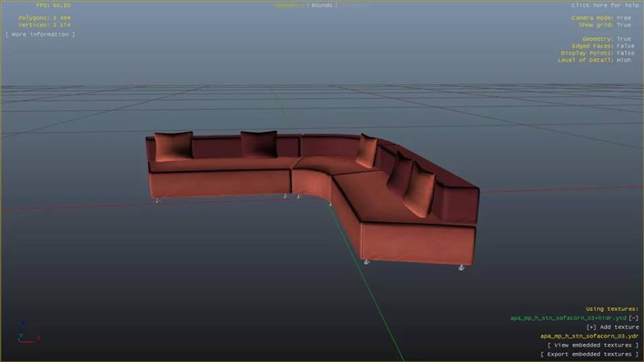The image size is (644, 362).
Task: Toggle Show grid value True
Action: (x=624, y=25)
